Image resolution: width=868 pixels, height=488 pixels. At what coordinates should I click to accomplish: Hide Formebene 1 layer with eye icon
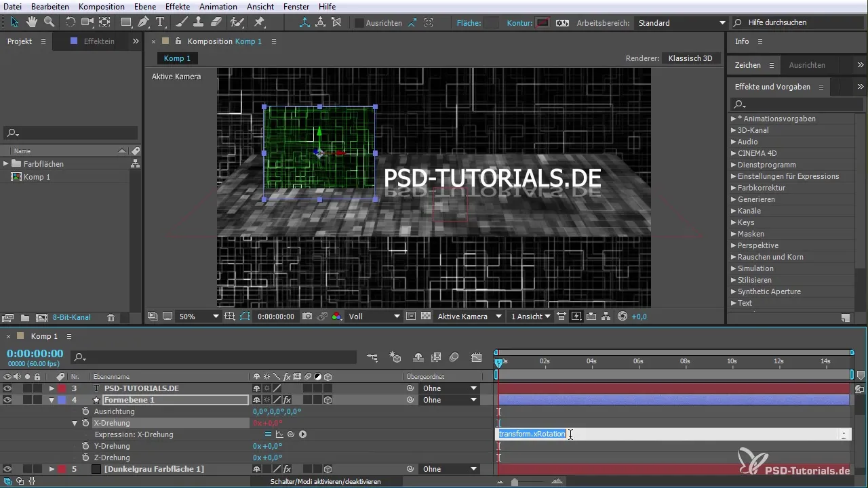coord(7,400)
